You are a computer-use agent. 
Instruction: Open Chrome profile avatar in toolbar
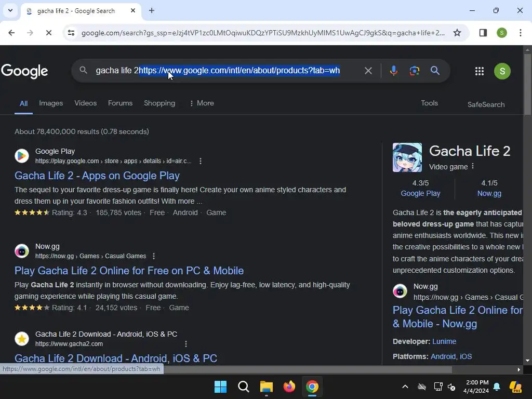click(x=501, y=33)
